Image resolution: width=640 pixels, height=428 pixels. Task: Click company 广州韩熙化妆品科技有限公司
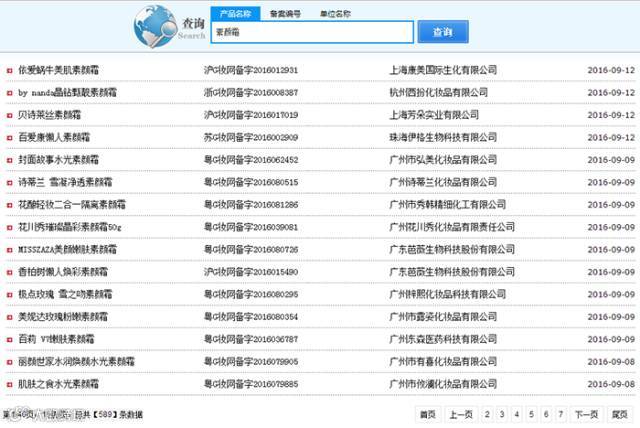pyautogui.click(x=448, y=295)
